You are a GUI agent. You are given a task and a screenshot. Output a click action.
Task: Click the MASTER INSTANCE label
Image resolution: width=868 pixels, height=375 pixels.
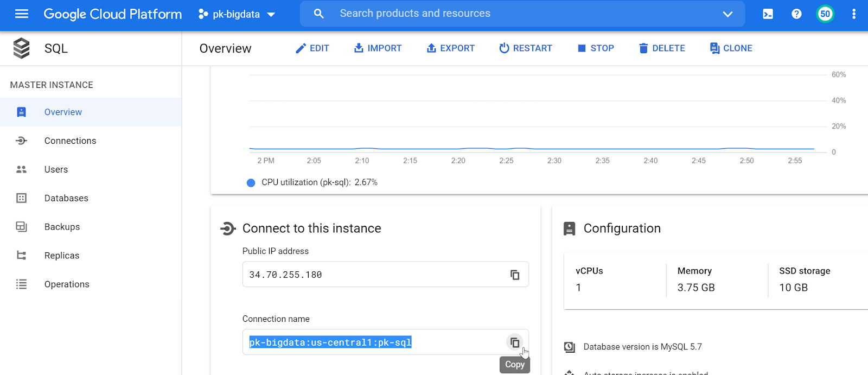coord(52,85)
